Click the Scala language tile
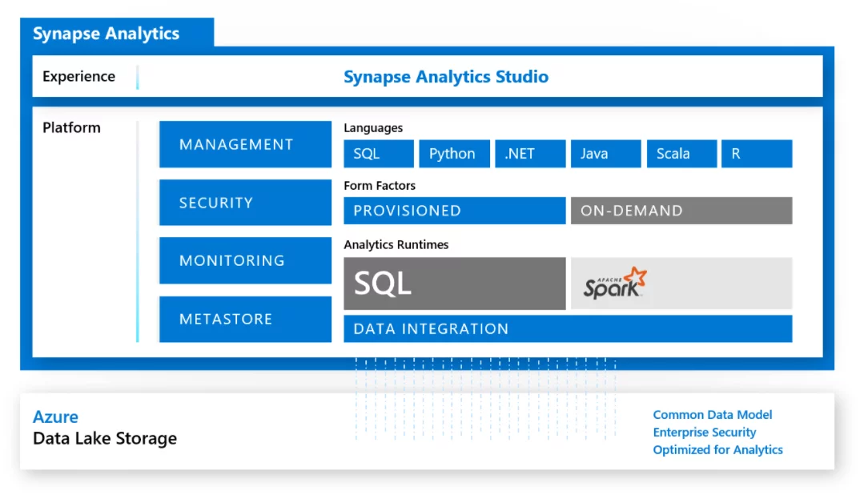This screenshot has width=868, height=495. tap(682, 153)
